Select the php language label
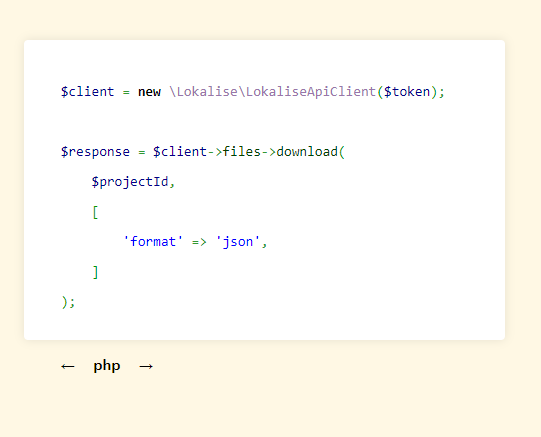 click(x=107, y=366)
